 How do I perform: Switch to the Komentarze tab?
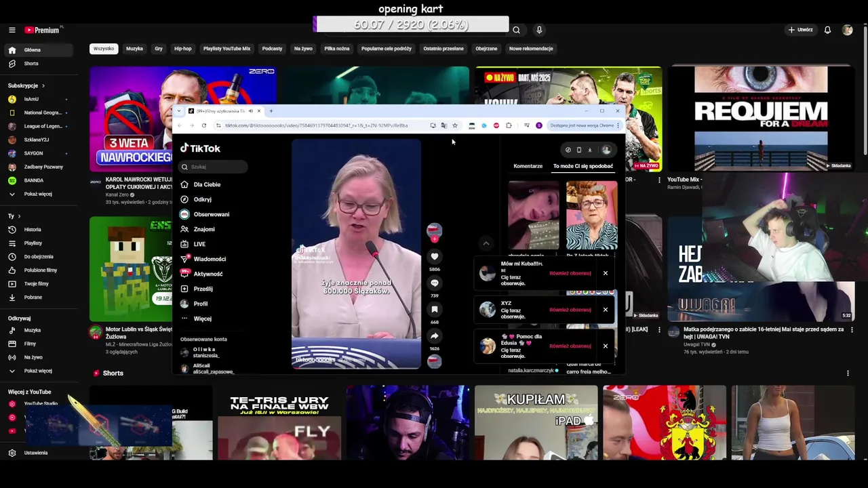(x=528, y=166)
